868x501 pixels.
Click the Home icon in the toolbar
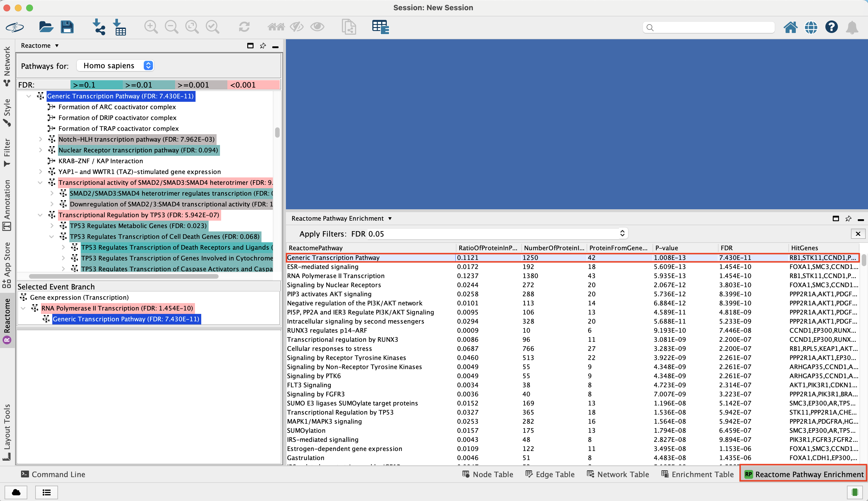point(790,27)
